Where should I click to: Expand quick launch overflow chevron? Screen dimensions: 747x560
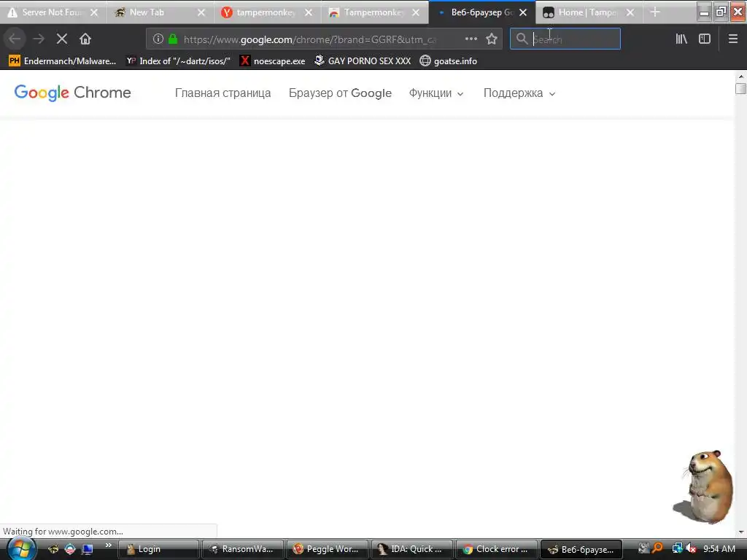pyautogui.click(x=109, y=545)
